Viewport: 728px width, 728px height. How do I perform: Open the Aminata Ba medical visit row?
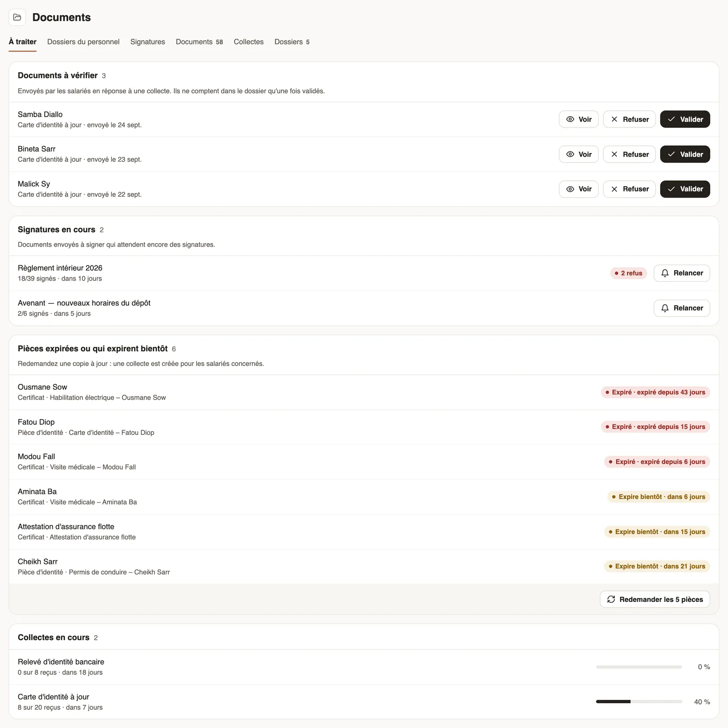tap(364, 497)
